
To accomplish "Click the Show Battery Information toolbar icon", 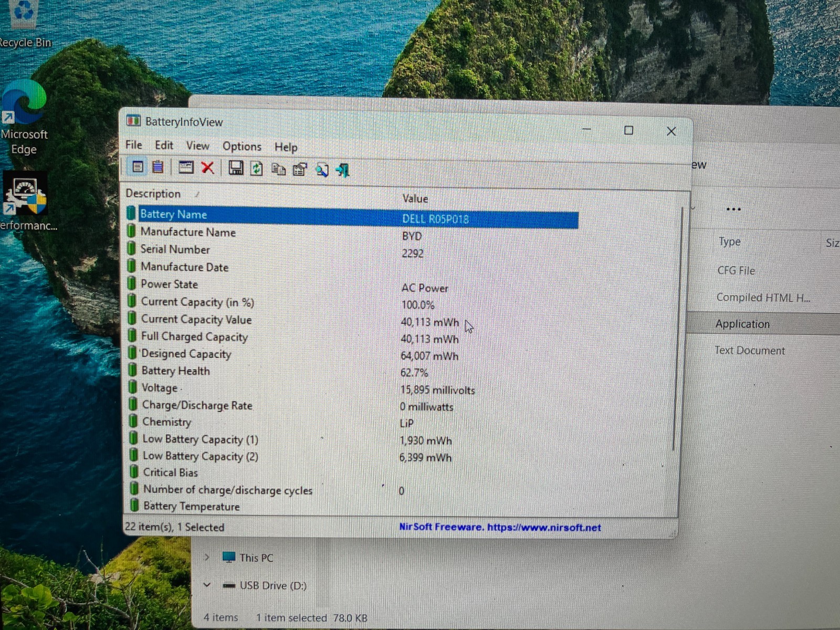I will (x=138, y=167).
